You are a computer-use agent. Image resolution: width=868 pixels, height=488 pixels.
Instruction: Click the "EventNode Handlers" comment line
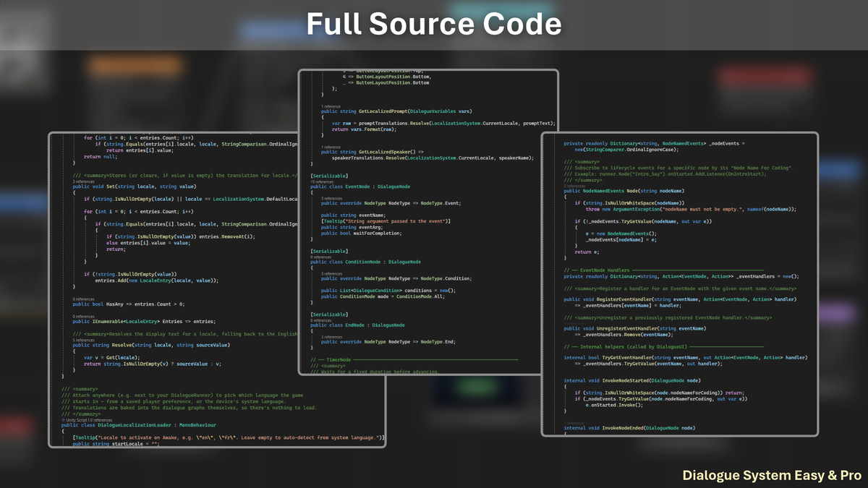tap(663, 270)
